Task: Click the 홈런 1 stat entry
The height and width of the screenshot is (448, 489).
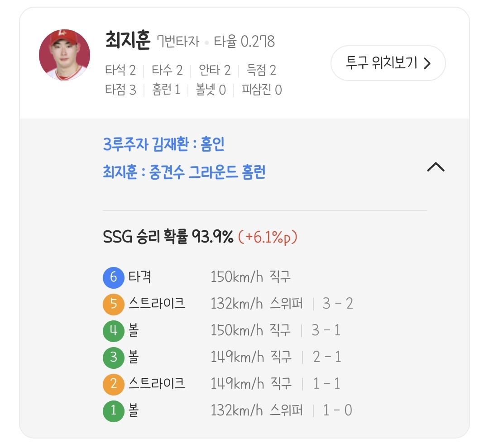Action: coord(166,90)
